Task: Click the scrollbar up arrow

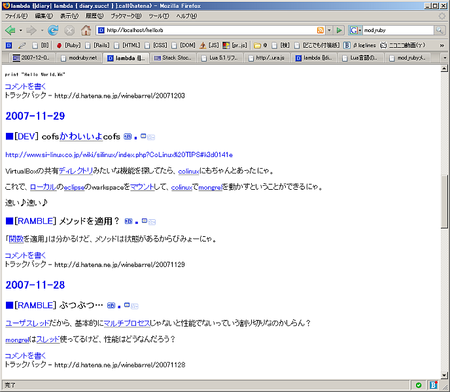Action: coord(444,69)
